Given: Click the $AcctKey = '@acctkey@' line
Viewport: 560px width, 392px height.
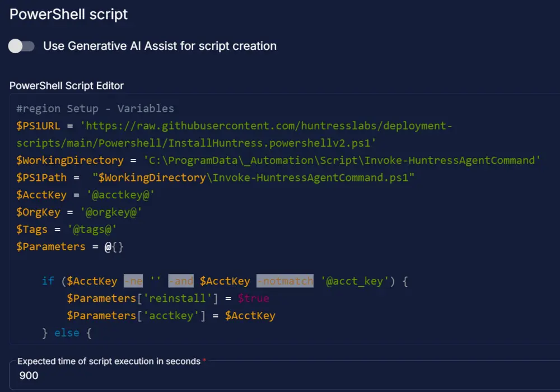Looking at the screenshot, I should pos(85,195).
